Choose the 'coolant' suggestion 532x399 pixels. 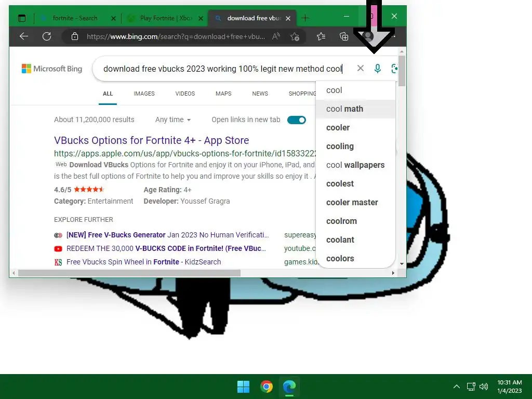[355, 240]
